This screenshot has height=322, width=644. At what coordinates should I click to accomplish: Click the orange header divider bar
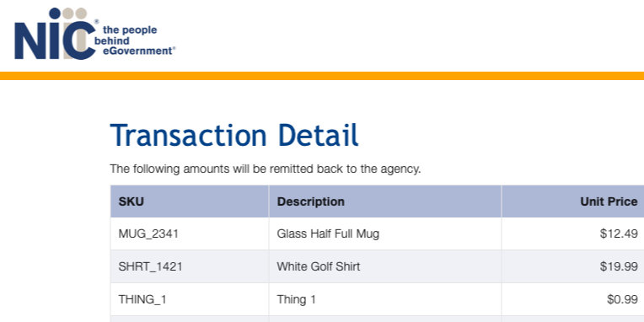click(322, 76)
